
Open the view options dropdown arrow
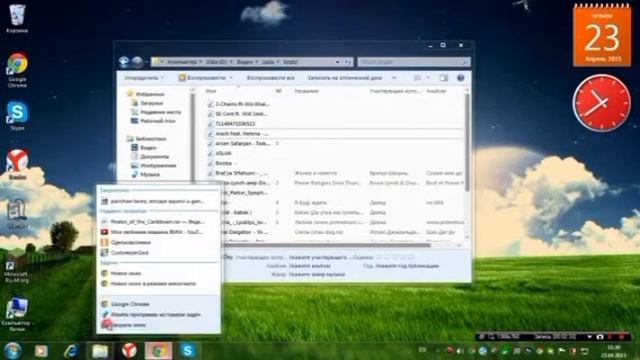pos(428,78)
